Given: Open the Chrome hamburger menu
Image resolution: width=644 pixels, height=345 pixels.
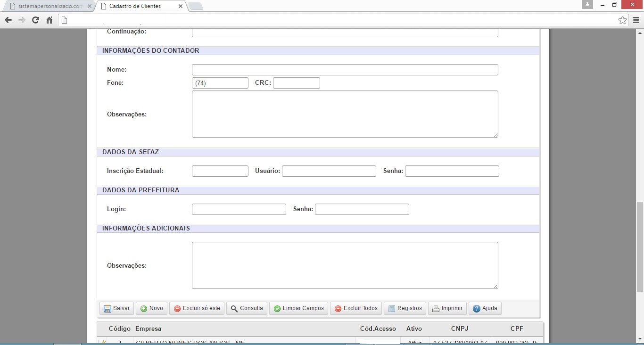Looking at the screenshot, I should tap(636, 20).
